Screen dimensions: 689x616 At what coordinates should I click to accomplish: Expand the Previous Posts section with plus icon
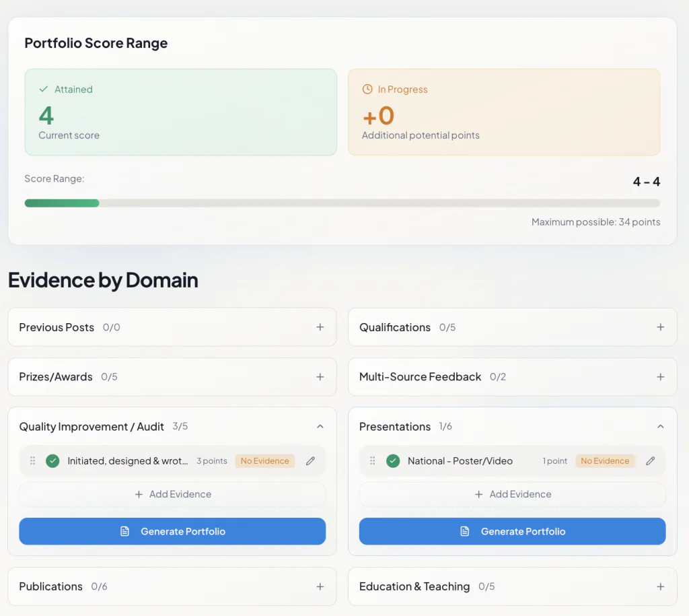[x=320, y=327]
